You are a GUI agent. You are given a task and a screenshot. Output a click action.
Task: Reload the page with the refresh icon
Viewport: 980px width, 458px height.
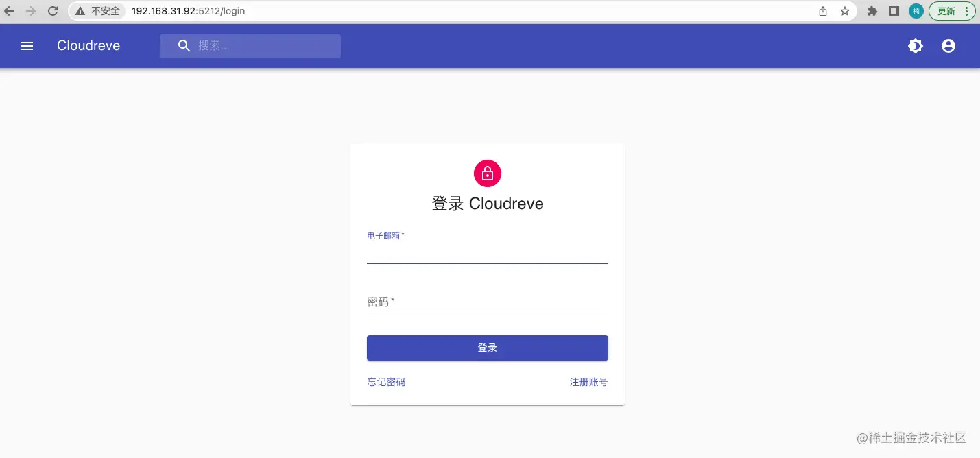(53, 11)
